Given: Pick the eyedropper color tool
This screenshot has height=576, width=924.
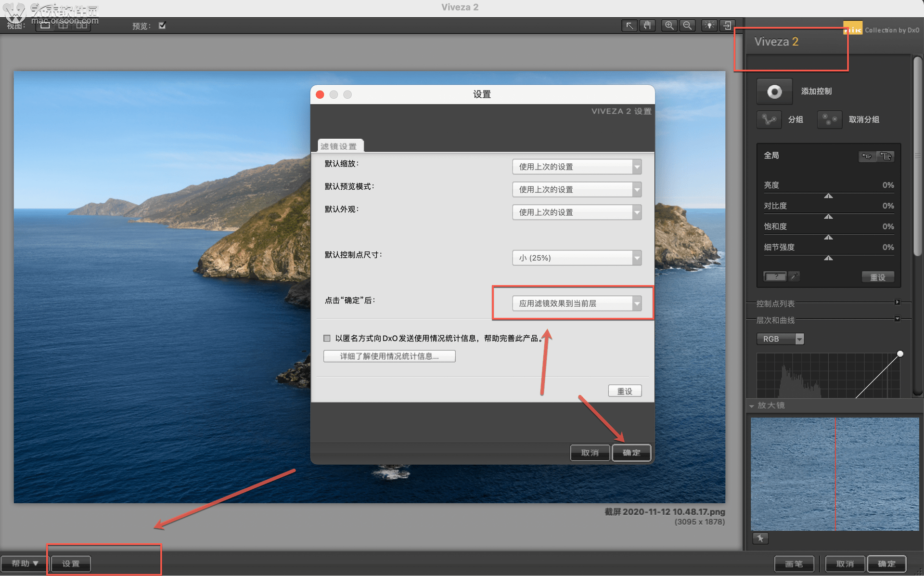Looking at the screenshot, I should pos(794,276).
